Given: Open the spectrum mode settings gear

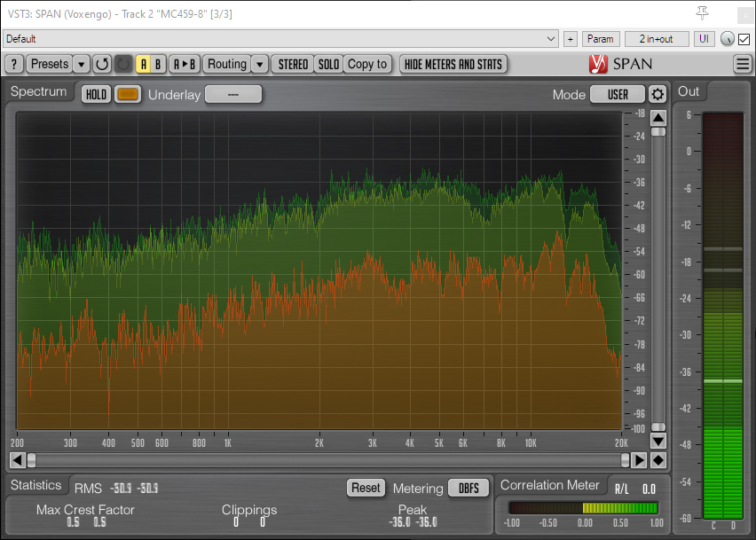Looking at the screenshot, I should [x=658, y=95].
